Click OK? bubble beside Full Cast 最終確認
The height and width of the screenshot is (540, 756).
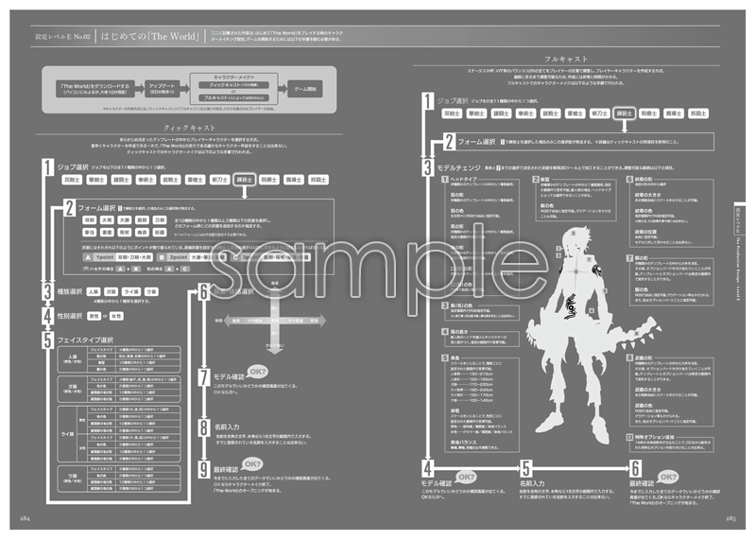coord(668,477)
